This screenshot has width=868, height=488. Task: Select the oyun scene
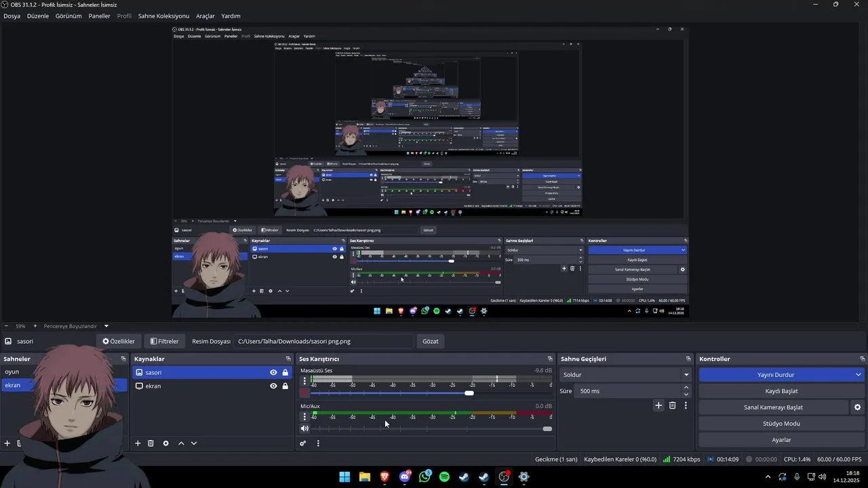click(12, 371)
